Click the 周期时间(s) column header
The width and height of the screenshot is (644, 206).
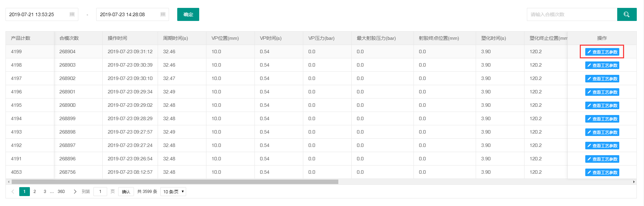[176, 38]
